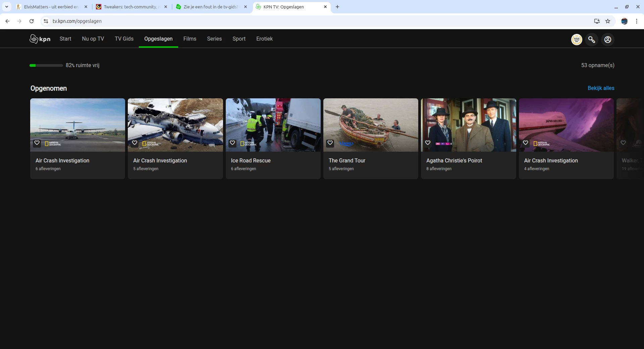Open the Erotiek section

265,39
